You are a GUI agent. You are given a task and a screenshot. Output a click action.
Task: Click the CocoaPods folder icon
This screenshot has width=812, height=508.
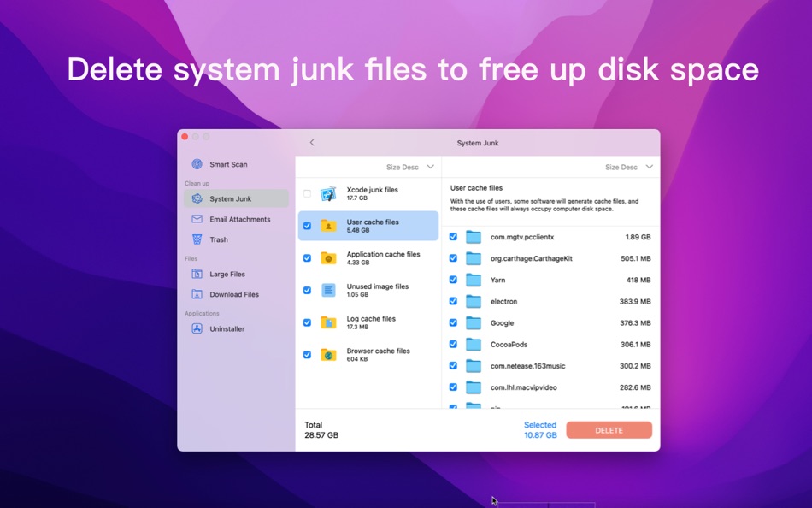click(474, 344)
